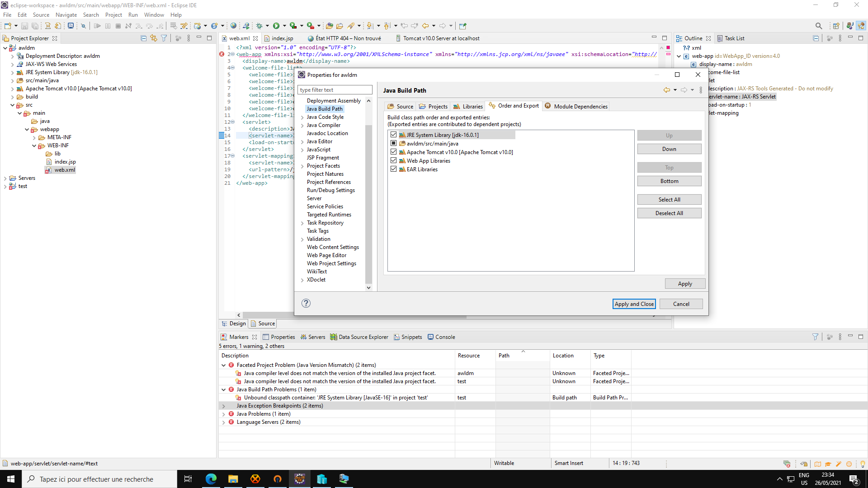The width and height of the screenshot is (868, 488).
Task: Toggle EAR Libraries checkbox
Action: [393, 169]
